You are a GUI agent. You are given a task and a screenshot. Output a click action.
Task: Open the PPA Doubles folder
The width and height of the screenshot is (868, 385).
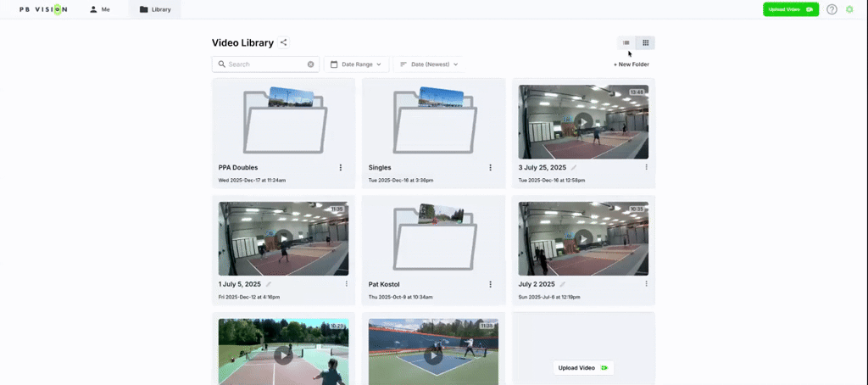283,120
